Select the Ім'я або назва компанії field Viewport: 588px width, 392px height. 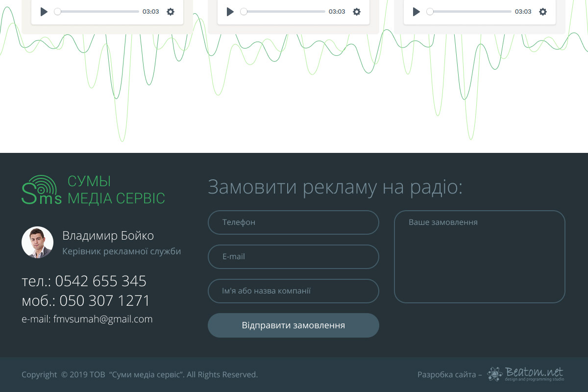(293, 291)
